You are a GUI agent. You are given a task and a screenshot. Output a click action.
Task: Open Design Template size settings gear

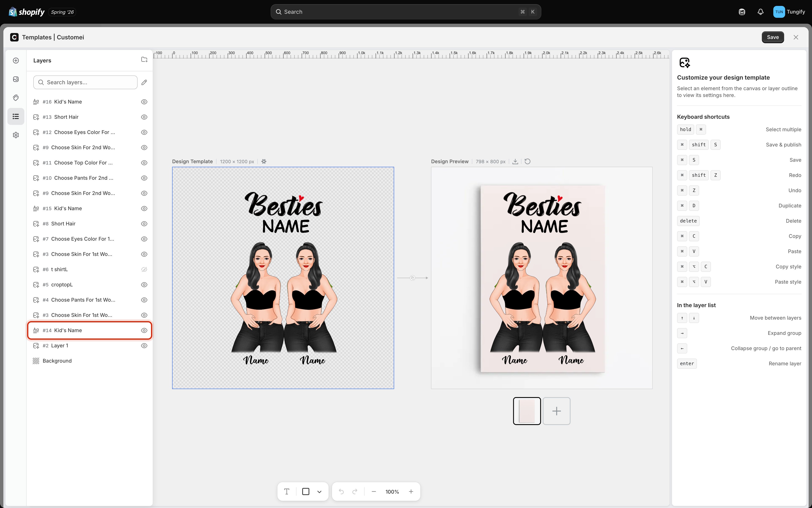(x=264, y=162)
